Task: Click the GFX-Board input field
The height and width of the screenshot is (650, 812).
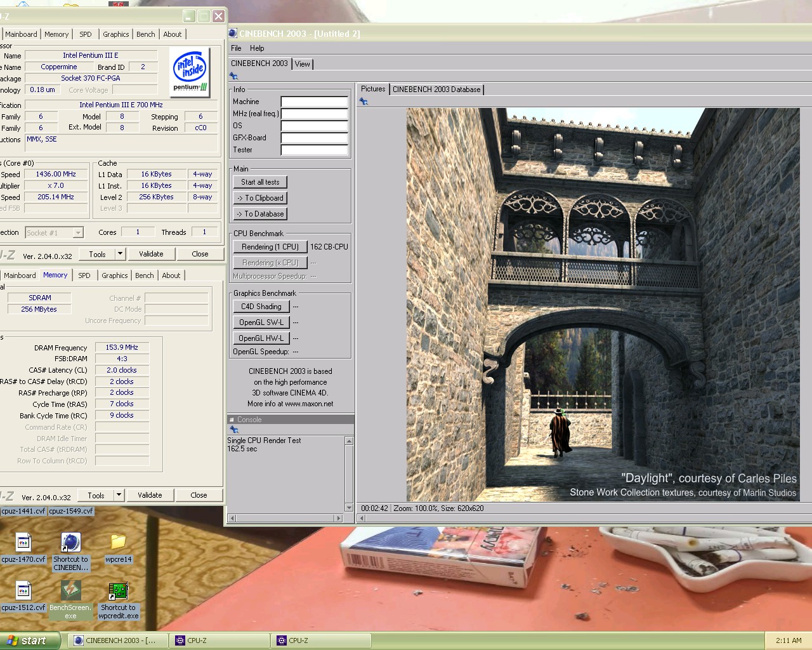Action: point(315,138)
